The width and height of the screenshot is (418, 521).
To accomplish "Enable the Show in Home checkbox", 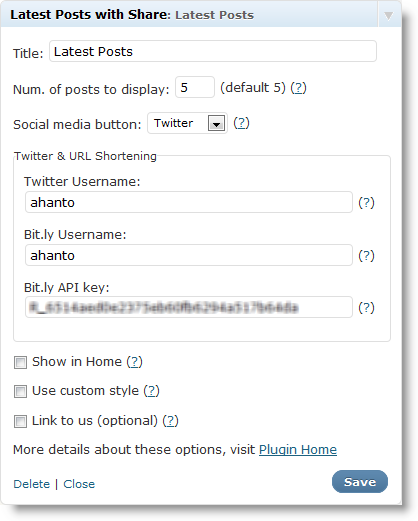I will coord(20,362).
